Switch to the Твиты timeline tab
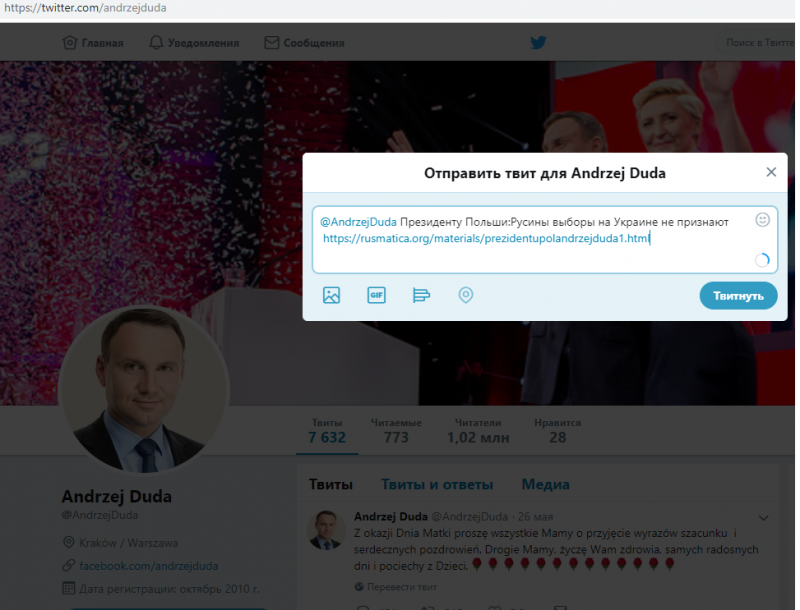This screenshot has height=610, width=800. (331, 484)
